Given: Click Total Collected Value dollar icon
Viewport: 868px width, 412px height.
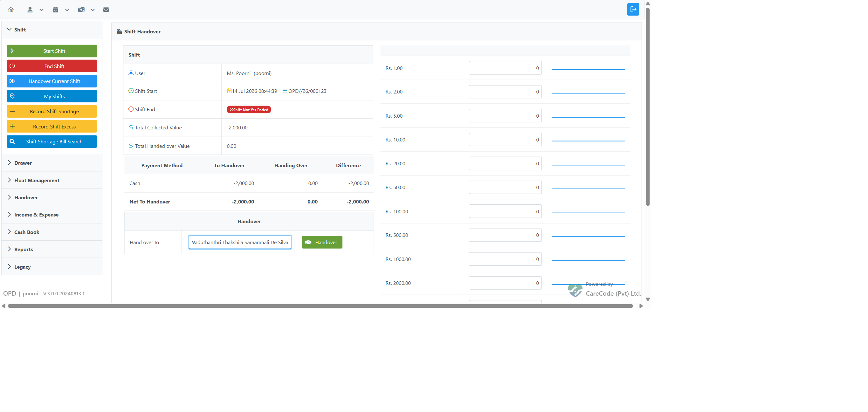Looking at the screenshot, I should click(131, 127).
